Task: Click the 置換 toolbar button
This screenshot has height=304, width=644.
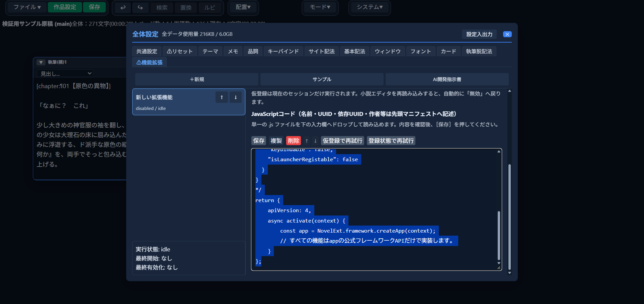Action: click(x=186, y=7)
